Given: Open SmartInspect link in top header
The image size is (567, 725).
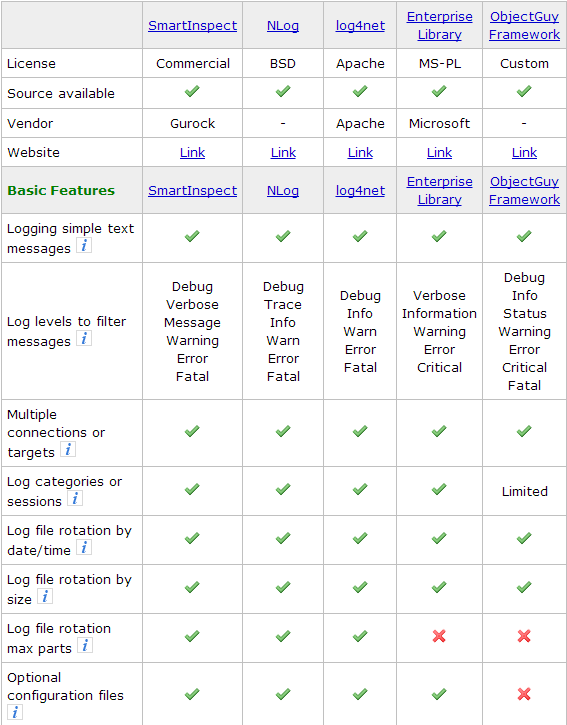Looking at the screenshot, I should pyautogui.click(x=192, y=25).
